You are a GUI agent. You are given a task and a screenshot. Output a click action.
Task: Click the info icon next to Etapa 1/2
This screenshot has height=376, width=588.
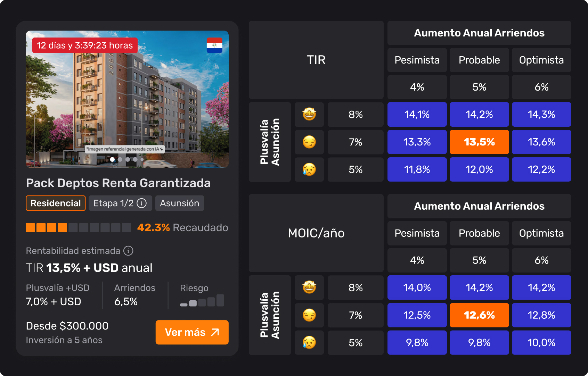141,203
